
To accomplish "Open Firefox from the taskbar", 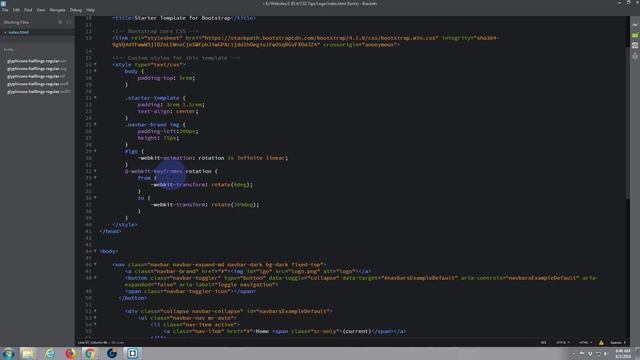I will 71,353.
